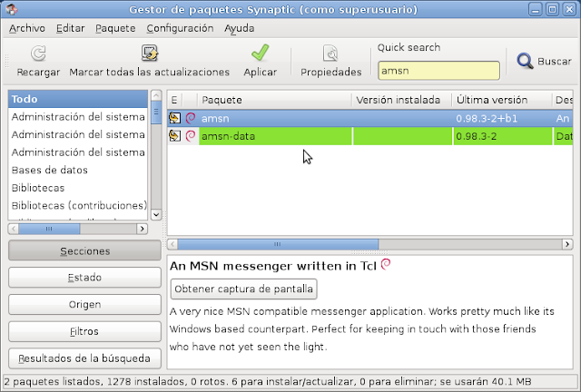Switch to Estado view
The width and height of the screenshot is (581, 392).
tap(84, 278)
